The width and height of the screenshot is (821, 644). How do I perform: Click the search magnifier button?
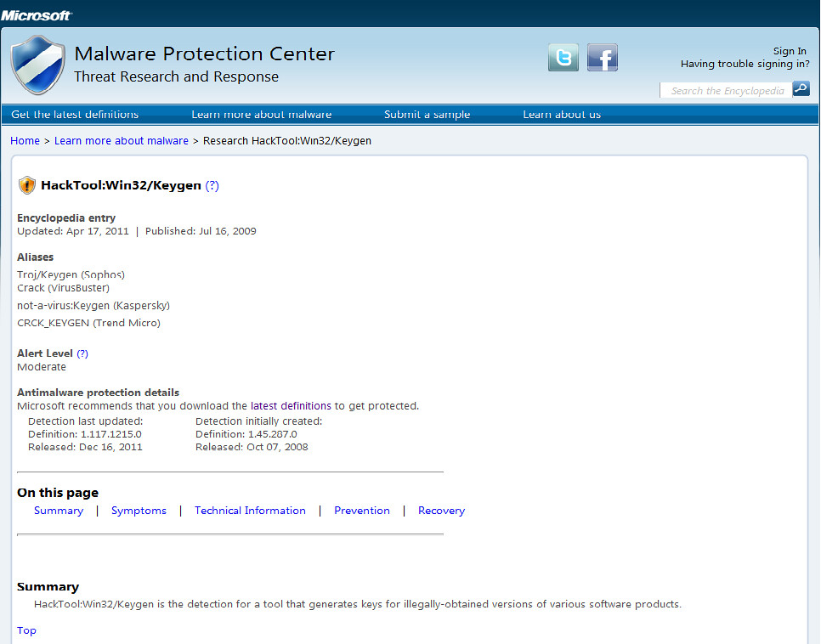click(801, 89)
